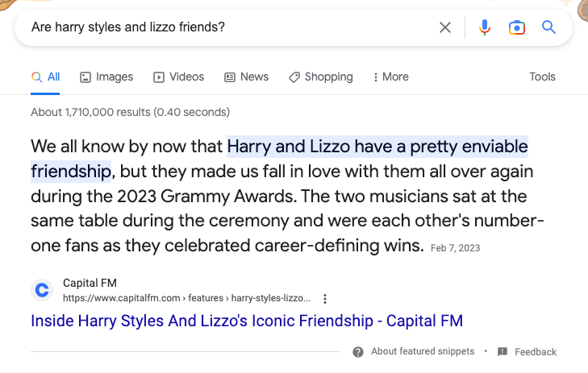Select the All results tab
Viewport: 588px width, 373px height.
click(x=46, y=77)
